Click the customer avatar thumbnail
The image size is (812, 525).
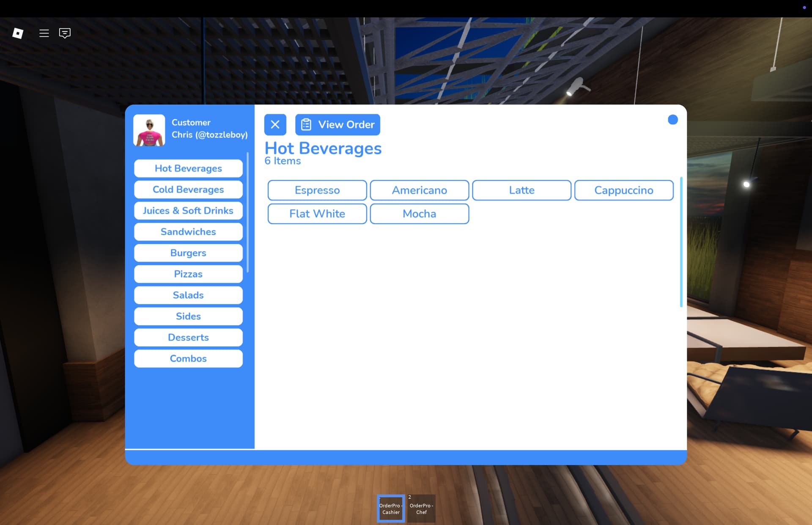point(149,130)
